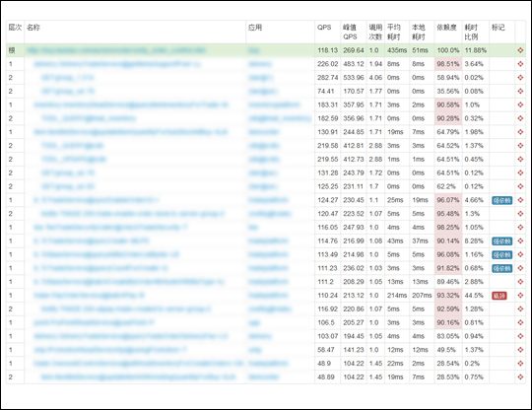532x410 pixels.
Task: Click blue 强依赖 badge in the 111.23 QPS row
Action: pos(501,268)
